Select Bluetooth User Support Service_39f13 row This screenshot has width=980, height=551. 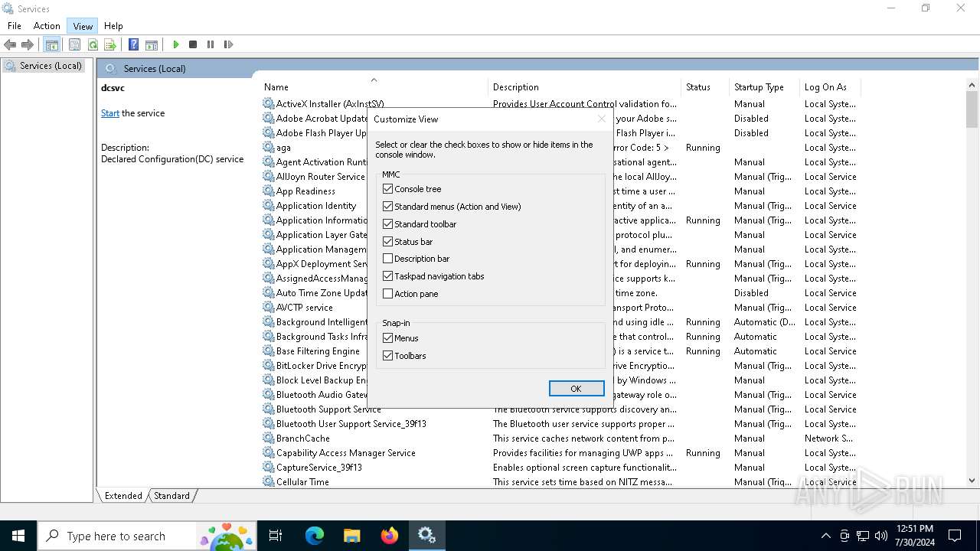[x=560, y=423]
